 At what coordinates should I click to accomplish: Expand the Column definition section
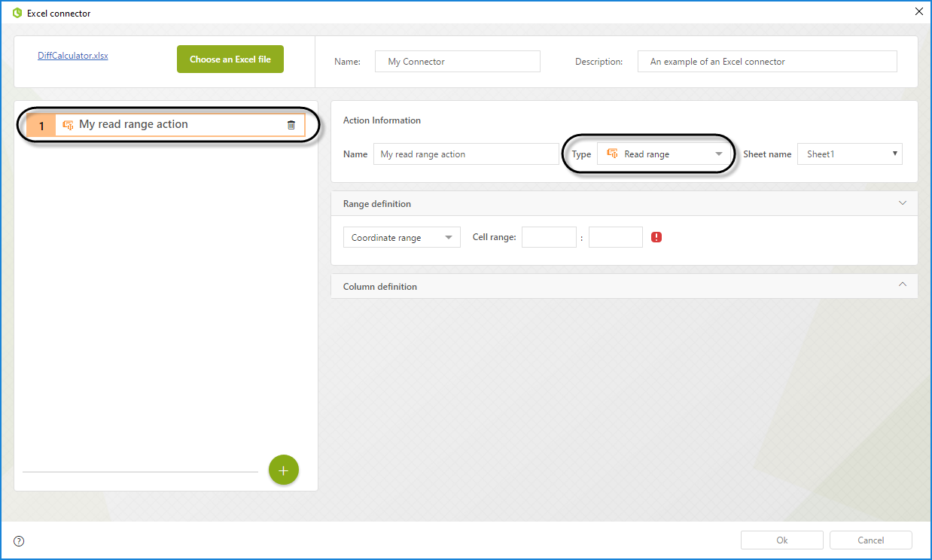click(902, 285)
